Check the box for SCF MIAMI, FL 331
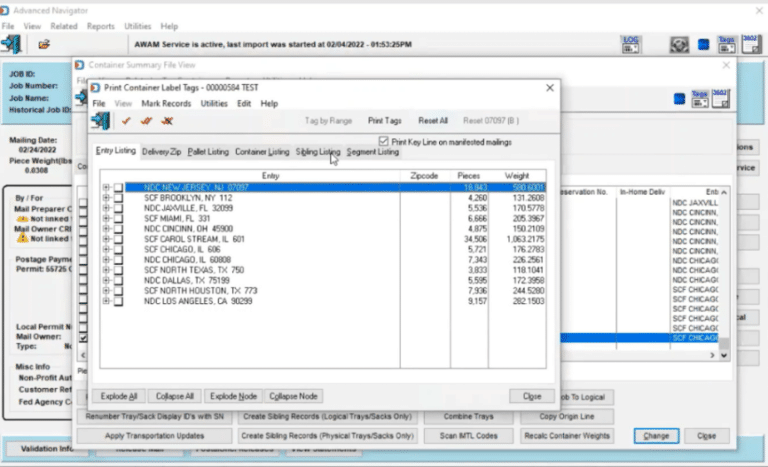 coord(119,217)
